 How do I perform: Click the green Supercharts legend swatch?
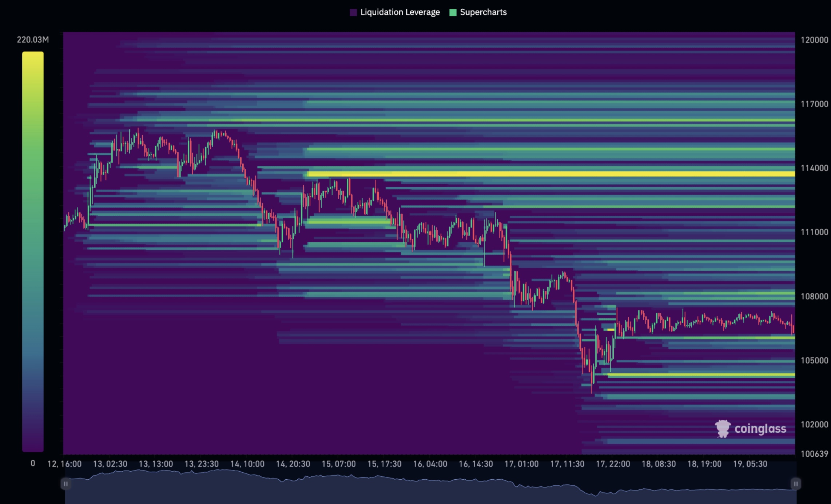453,12
